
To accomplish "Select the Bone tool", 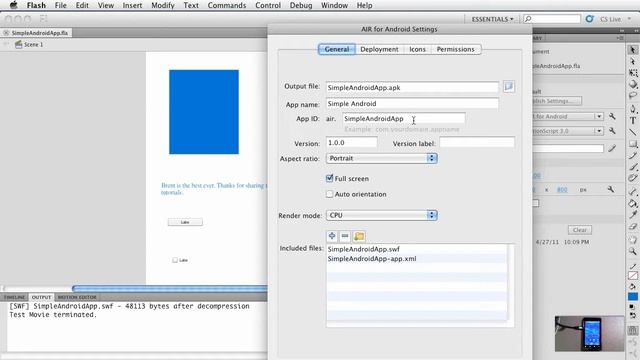I will click(x=633, y=191).
